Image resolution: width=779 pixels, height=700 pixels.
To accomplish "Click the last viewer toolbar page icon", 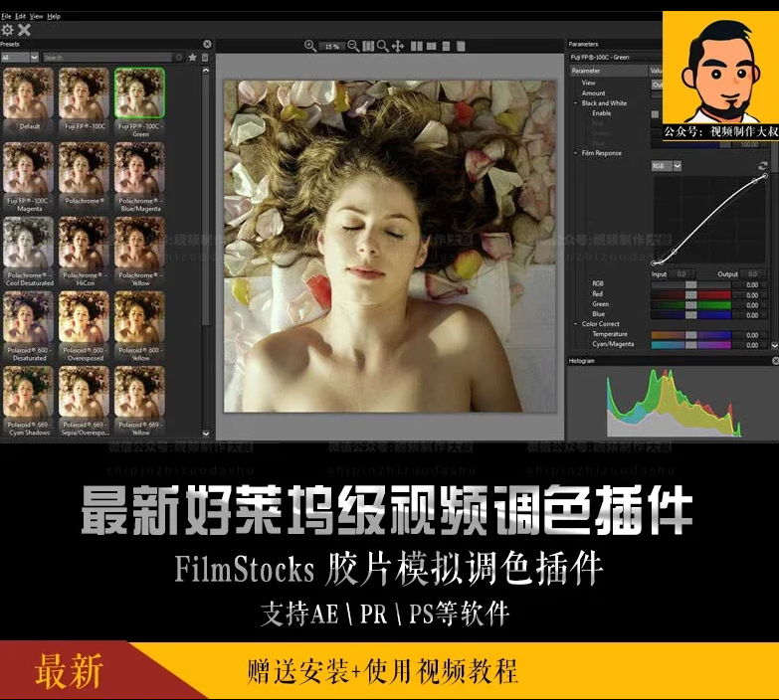I will tap(461, 46).
